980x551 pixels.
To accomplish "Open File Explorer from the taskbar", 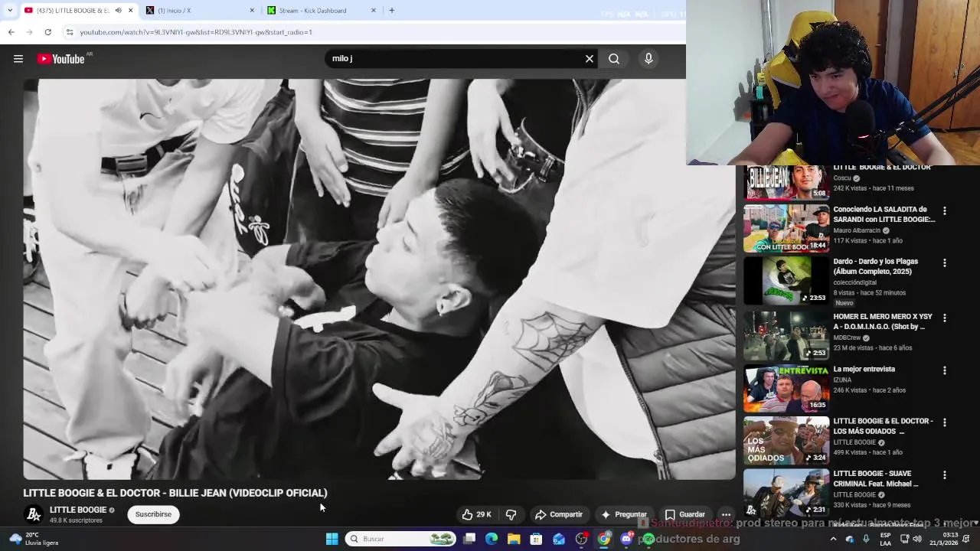I will point(514,539).
